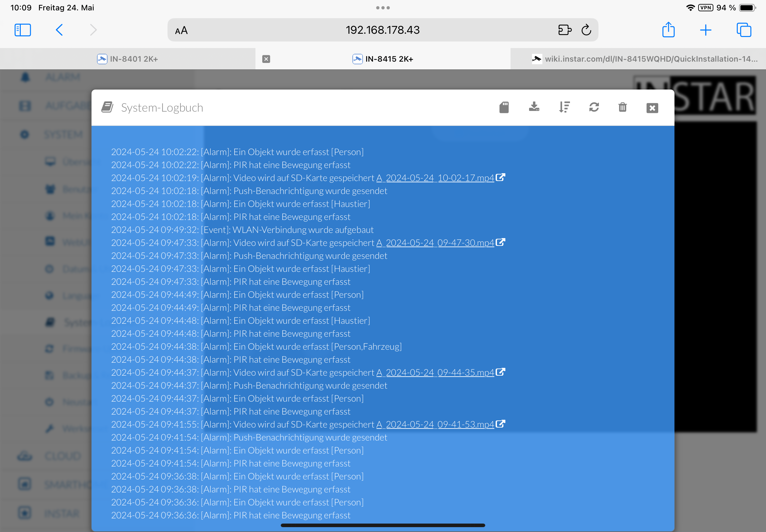Tap the address bar showing 192.168.178.43
Viewport: 766px width, 532px height.
(382, 30)
